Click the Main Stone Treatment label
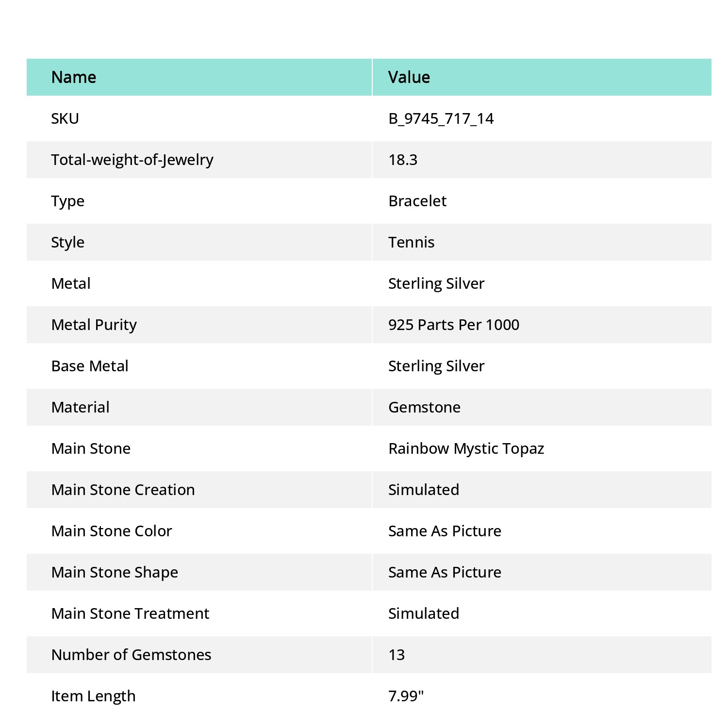Screen dimensions: 728x728 (130, 613)
